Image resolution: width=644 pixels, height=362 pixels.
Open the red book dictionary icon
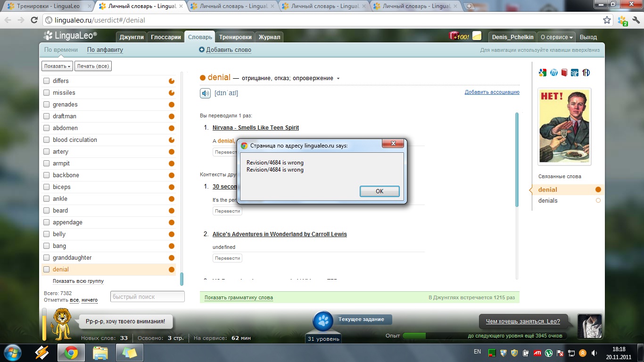[564, 73]
